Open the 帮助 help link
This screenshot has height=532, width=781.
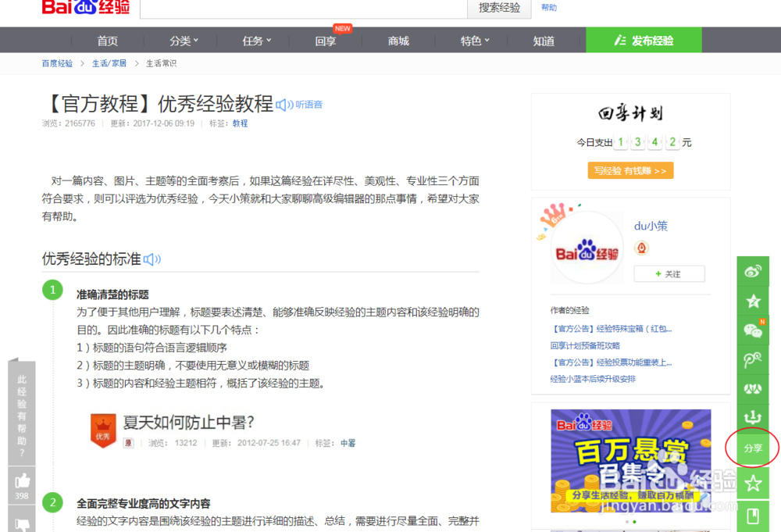click(549, 8)
